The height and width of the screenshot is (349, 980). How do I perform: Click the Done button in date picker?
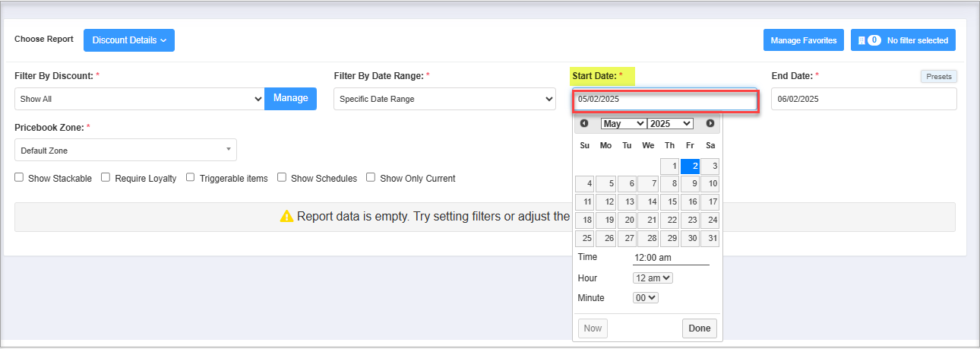coord(700,328)
